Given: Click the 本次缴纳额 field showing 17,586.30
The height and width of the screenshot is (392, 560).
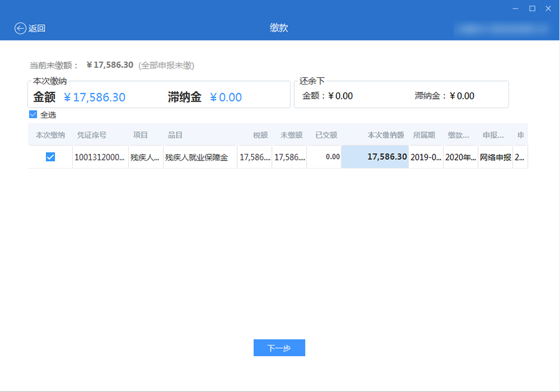Looking at the screenshot, I should point(375,157).
